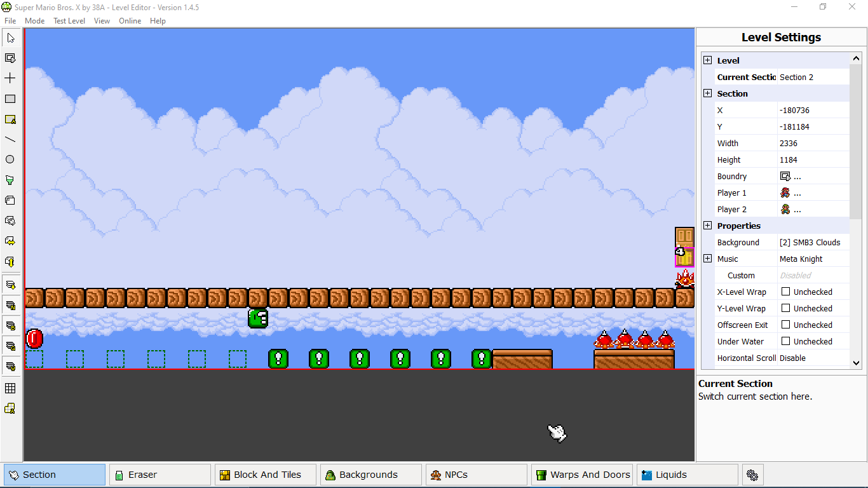Click the Width value 2336
This screenshot has height=488, width=868.
pyautogui.click(x=813, y=143)
